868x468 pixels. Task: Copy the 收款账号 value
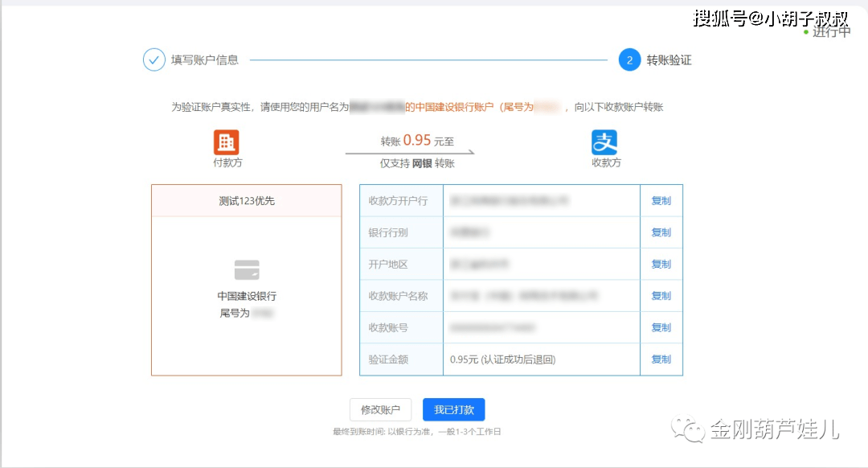coord(661,327)
